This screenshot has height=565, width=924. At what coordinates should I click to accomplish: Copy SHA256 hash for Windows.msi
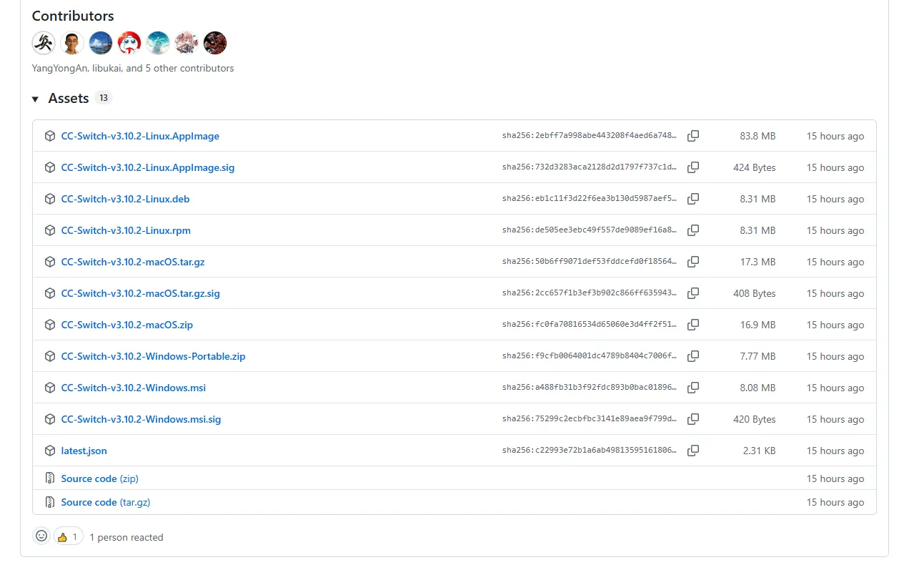coord(692,388)
